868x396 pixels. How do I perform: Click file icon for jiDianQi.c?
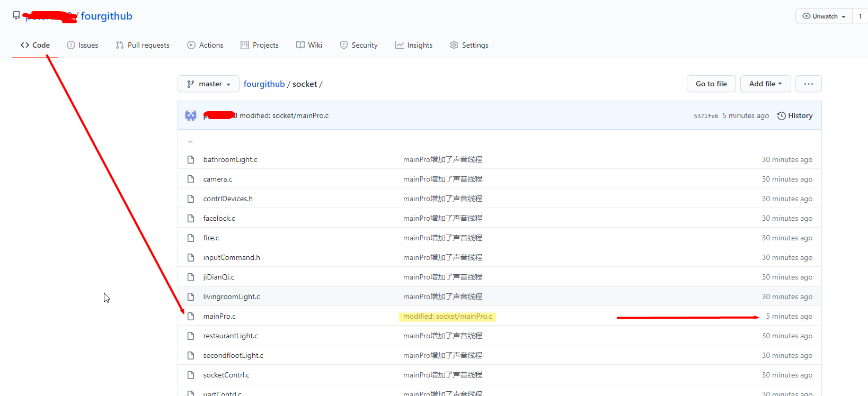click(x=191, y=277)
